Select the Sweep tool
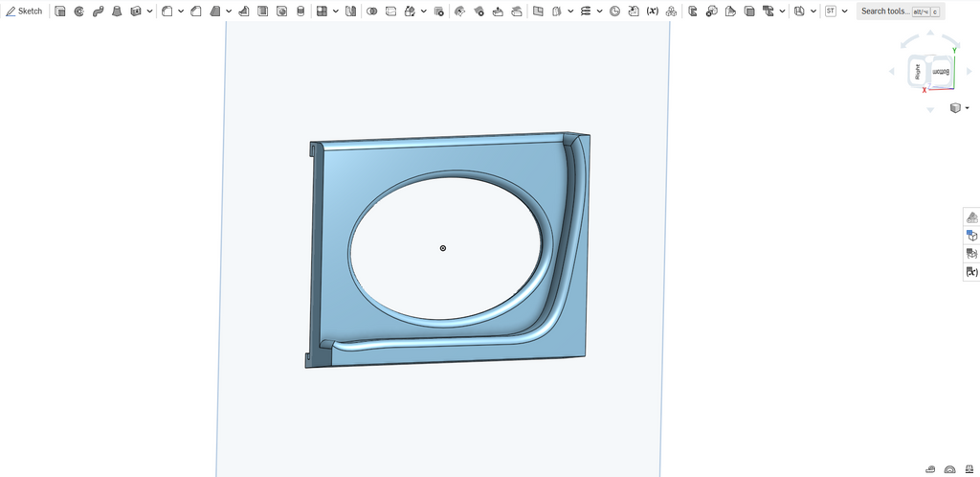The width and height of the screenshot is (980, 477). [x=98, y=11]
